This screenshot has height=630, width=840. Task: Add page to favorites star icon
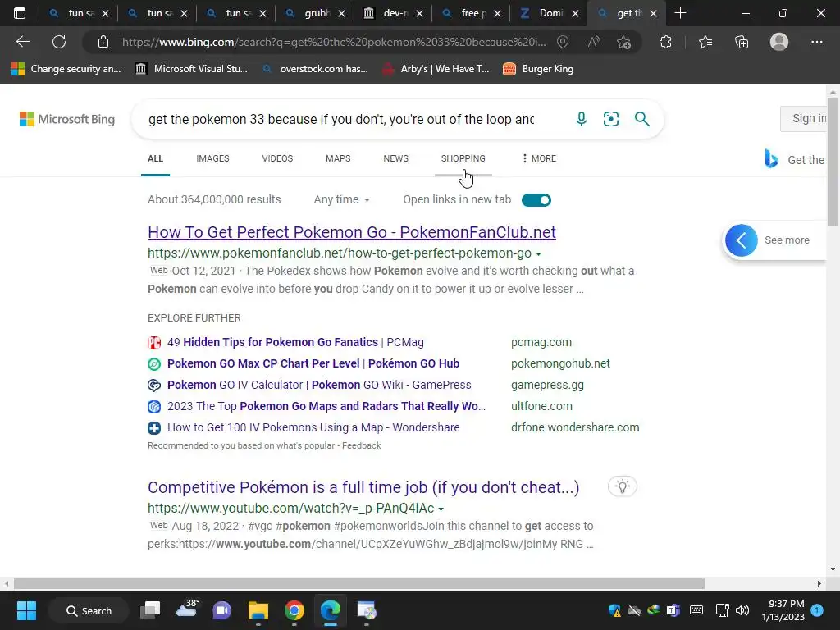pyautogui.click(x=623, y=42)
